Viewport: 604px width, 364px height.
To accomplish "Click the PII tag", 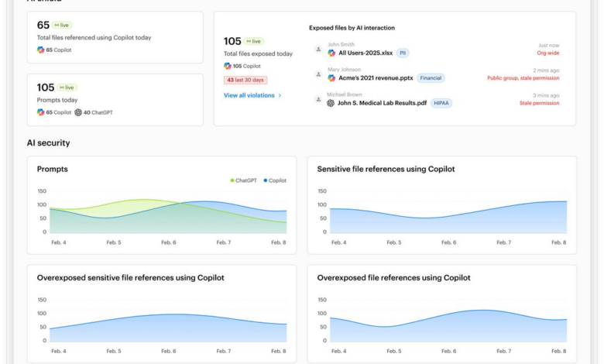I will 403,53.
